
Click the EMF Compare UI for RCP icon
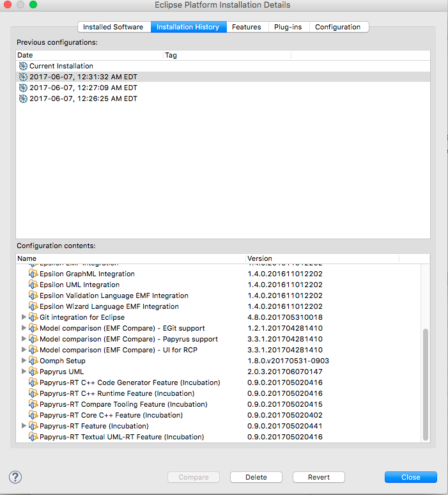point(33,350)
